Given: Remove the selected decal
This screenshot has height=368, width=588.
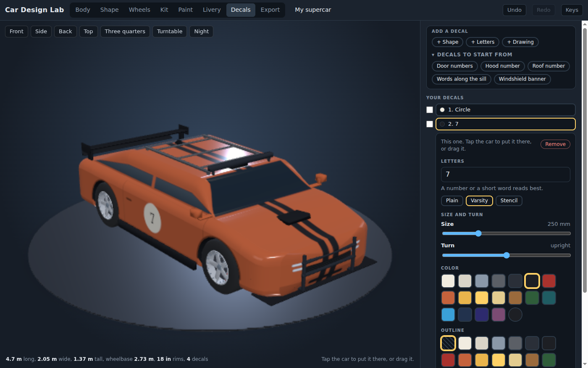Looking at the screenshot, I should pyautogui.click(x=555, y=144).
